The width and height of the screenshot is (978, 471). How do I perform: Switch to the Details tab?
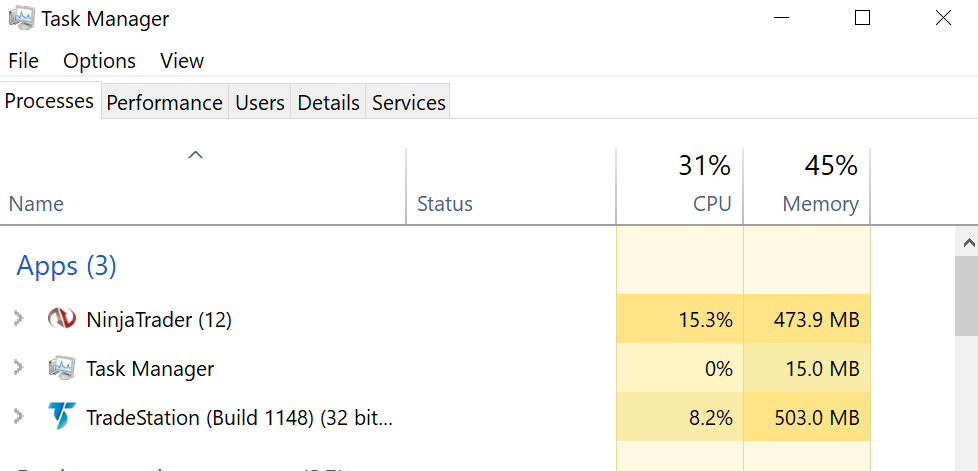pos(328,103)
